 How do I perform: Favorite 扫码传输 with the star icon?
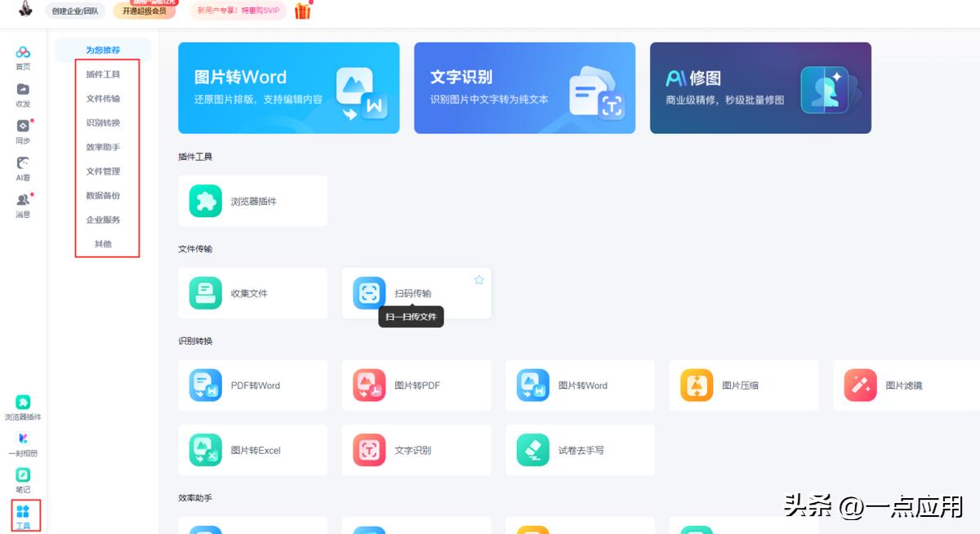coord(479,280)
